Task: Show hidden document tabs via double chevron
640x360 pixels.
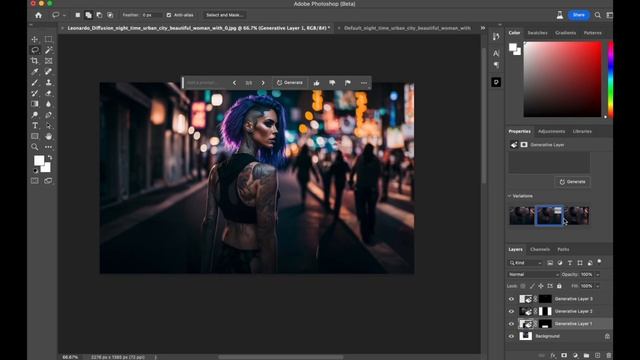Action: click(483, 28)
